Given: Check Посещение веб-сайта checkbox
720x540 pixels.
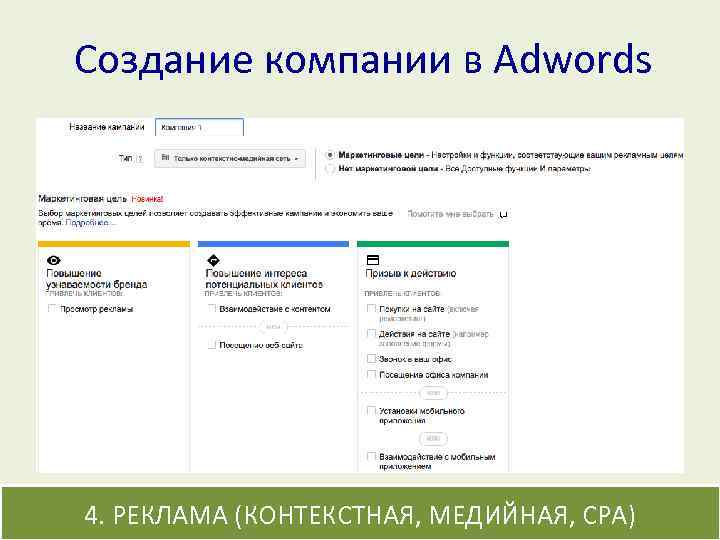Looking at the screenshot, I should coord(212,345).
